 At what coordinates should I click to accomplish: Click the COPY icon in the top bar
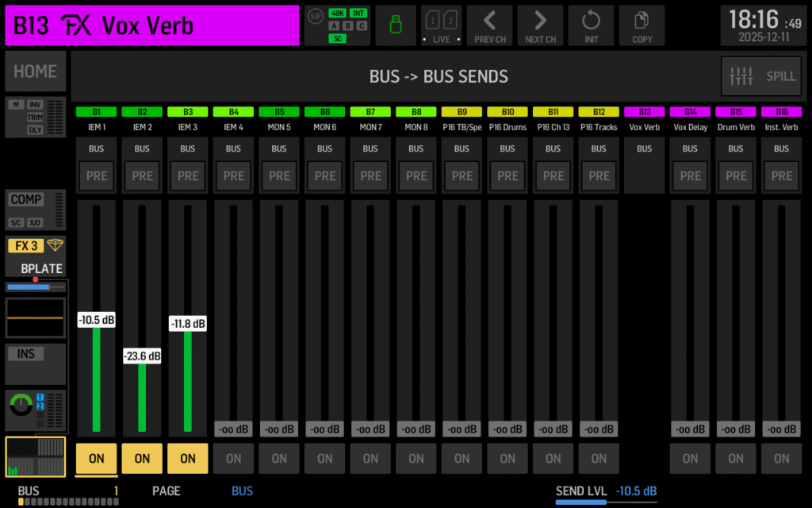642,25
